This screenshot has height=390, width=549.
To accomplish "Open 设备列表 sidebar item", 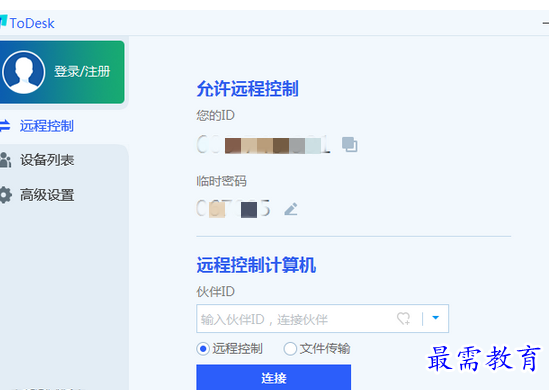I will [x=47, y=160].
